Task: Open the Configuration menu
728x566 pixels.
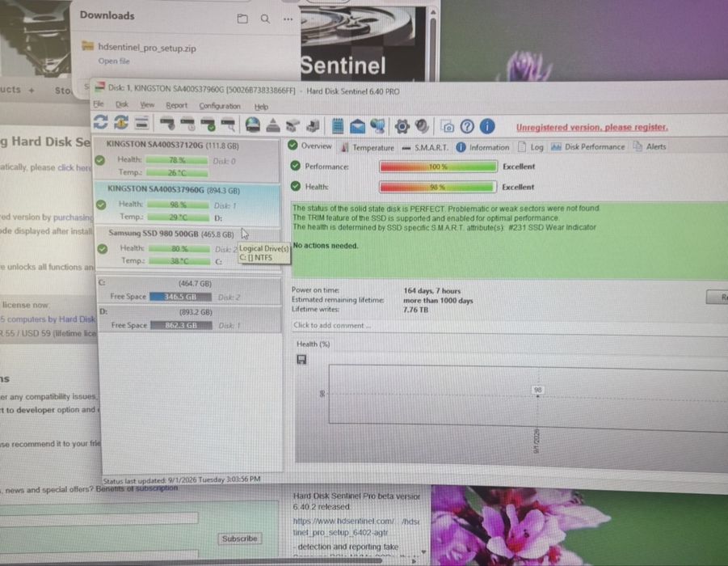Action: click(x=220, y=106)
